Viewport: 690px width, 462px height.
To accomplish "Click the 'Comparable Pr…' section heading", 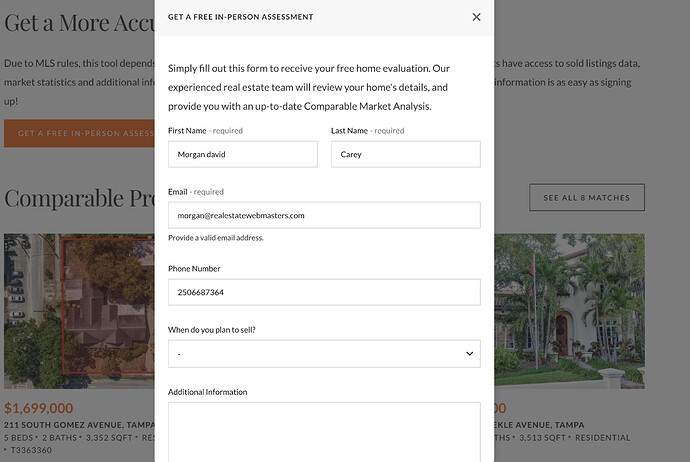I will point(79,198).
